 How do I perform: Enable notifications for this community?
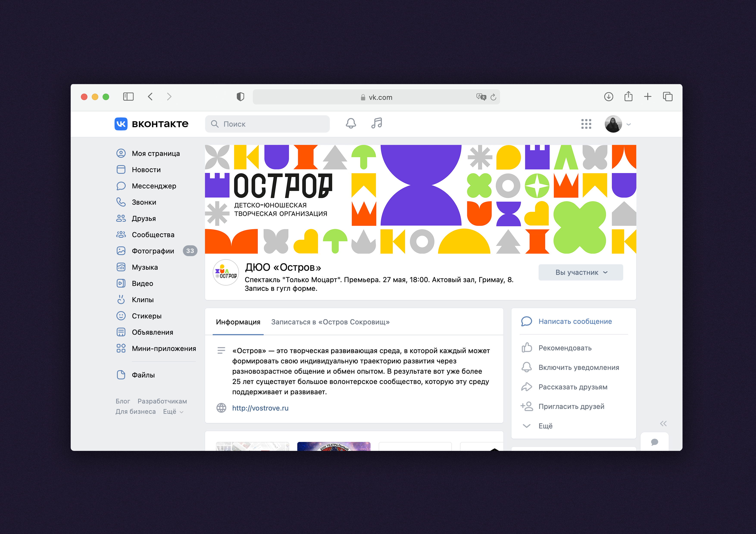[x=578, y=368]
